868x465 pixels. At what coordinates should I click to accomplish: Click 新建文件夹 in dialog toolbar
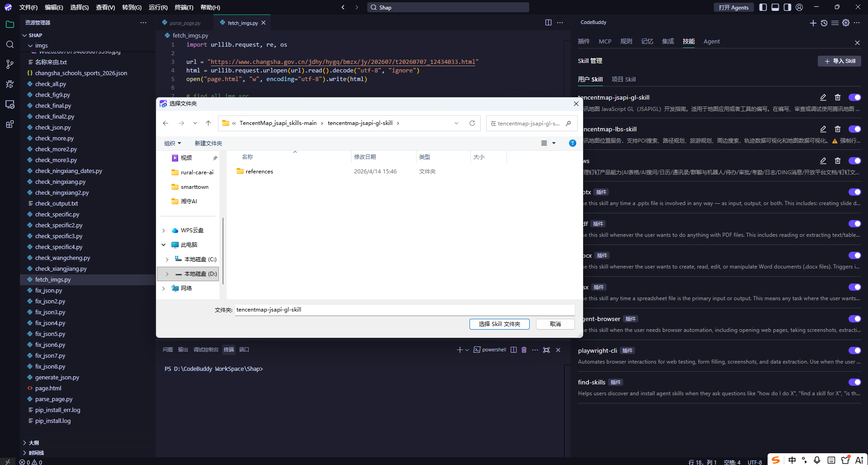coord(208,144)
